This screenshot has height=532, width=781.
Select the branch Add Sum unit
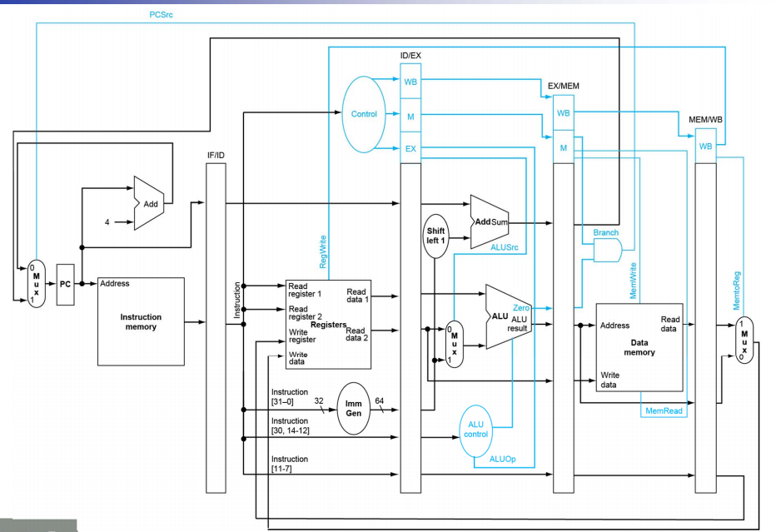(x=490, y=221)
